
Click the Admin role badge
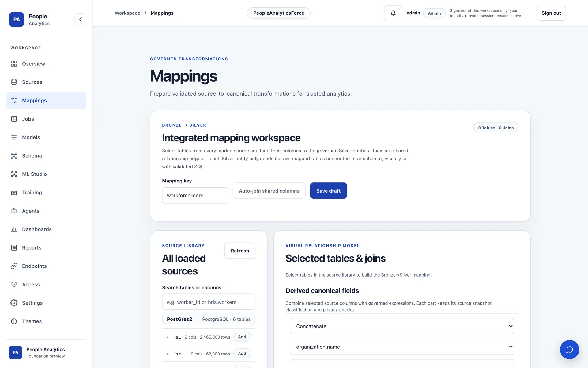click(434, 13)
